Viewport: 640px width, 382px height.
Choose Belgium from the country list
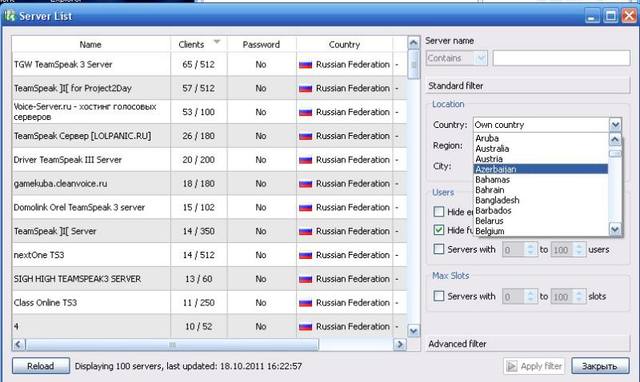pos(540,231)
